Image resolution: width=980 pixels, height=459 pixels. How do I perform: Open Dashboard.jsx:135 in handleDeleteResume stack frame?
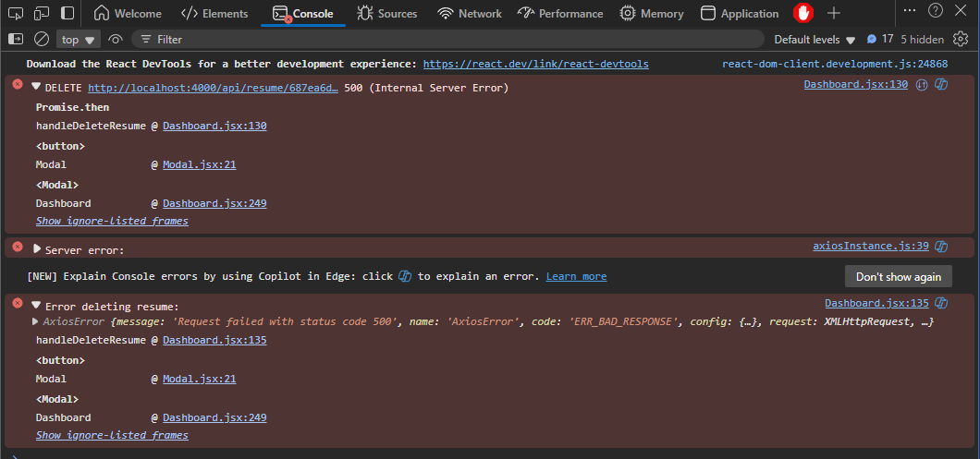coord(214,341)
